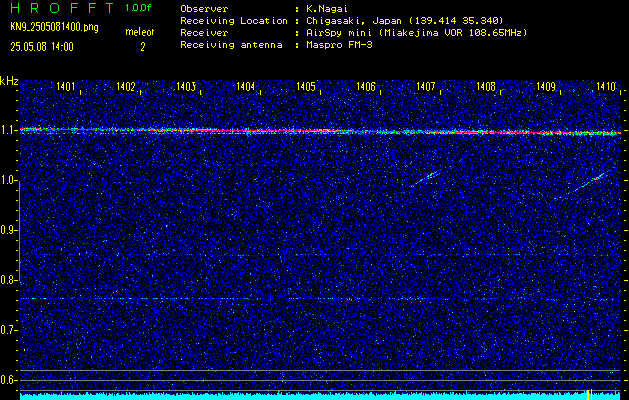
Task: Click the kHz axis unit label
Action: point(9,81)
